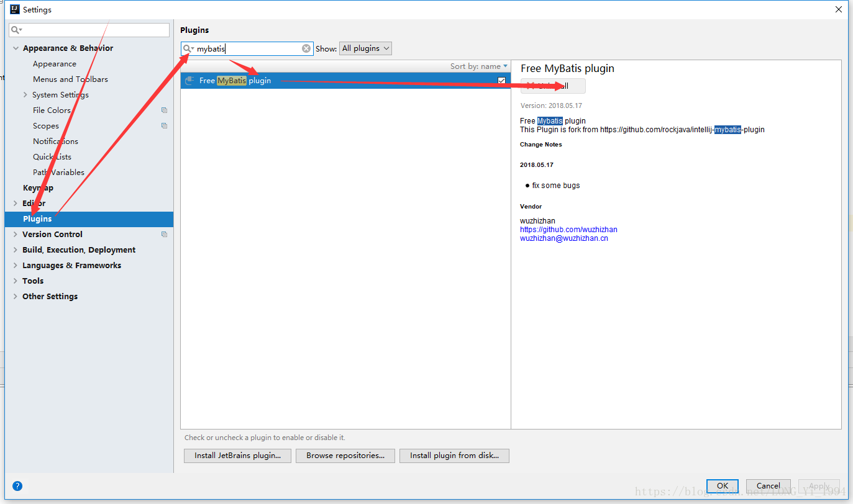Open the wuzhizhan GitHub link
This screenshot has height=504, width=853.
pyautogui.click(x=568, y=229)
